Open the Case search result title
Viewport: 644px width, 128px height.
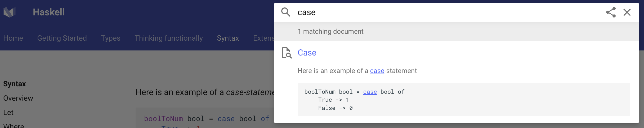(307, 53)
